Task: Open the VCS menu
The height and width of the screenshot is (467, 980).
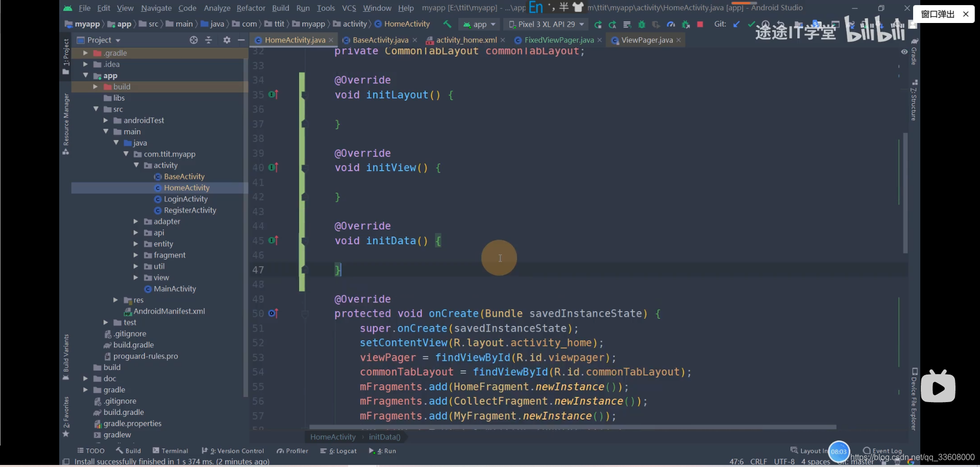Action: point(349,8)
